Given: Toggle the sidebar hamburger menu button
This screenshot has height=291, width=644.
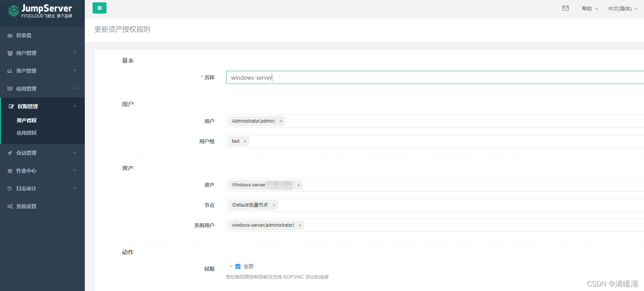Looking at the screenshot, I should [x=100, y=8].
